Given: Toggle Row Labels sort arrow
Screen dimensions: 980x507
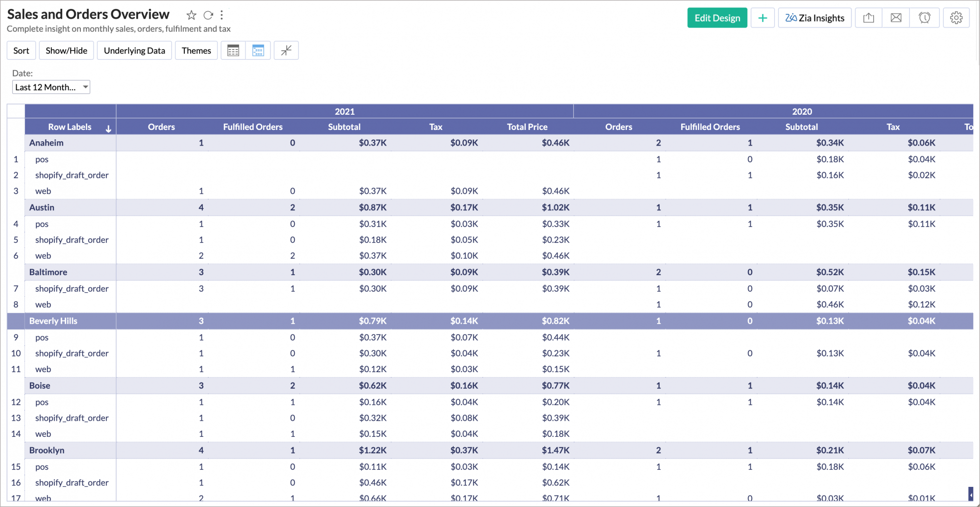Looking at the screenshot, I should 108,128.
